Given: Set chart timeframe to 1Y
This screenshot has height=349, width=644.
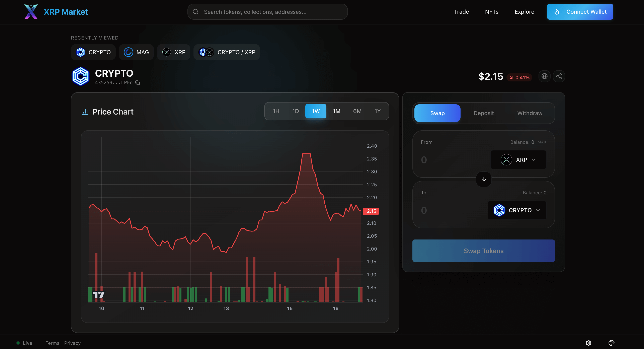Looking at the screenshot, I should tap(377, 111).
